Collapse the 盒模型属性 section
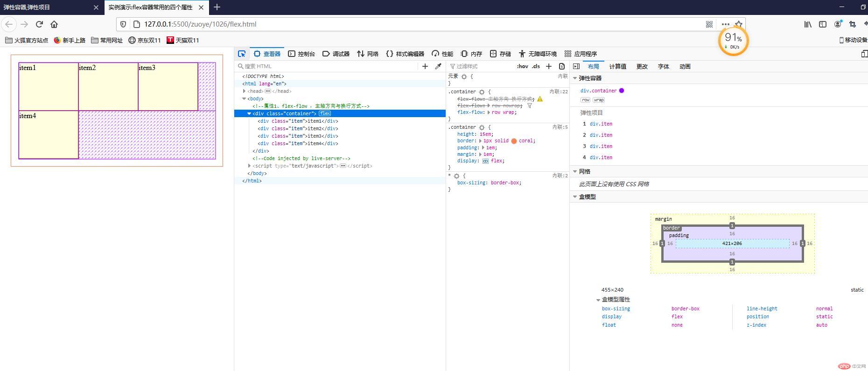 598,300
